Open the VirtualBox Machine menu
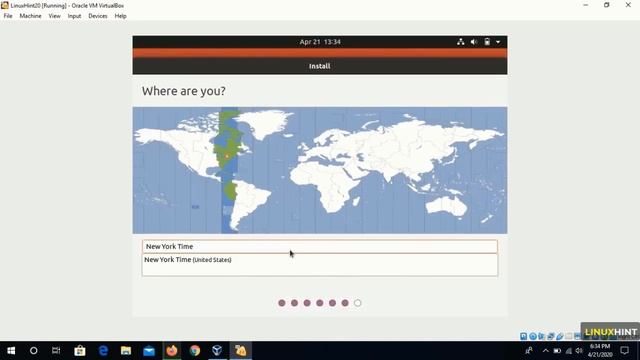Viewport: 640px width, 360px height. click(x=30, y=16)
